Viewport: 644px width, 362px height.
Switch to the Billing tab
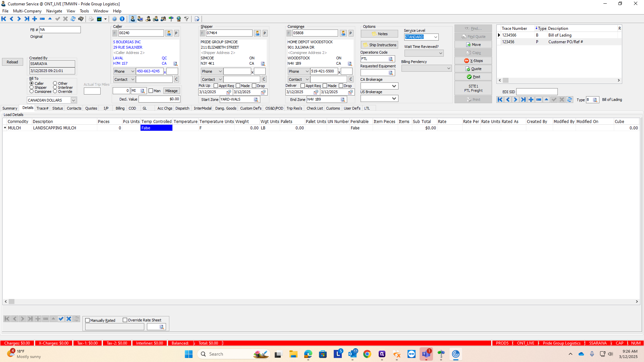120,108
